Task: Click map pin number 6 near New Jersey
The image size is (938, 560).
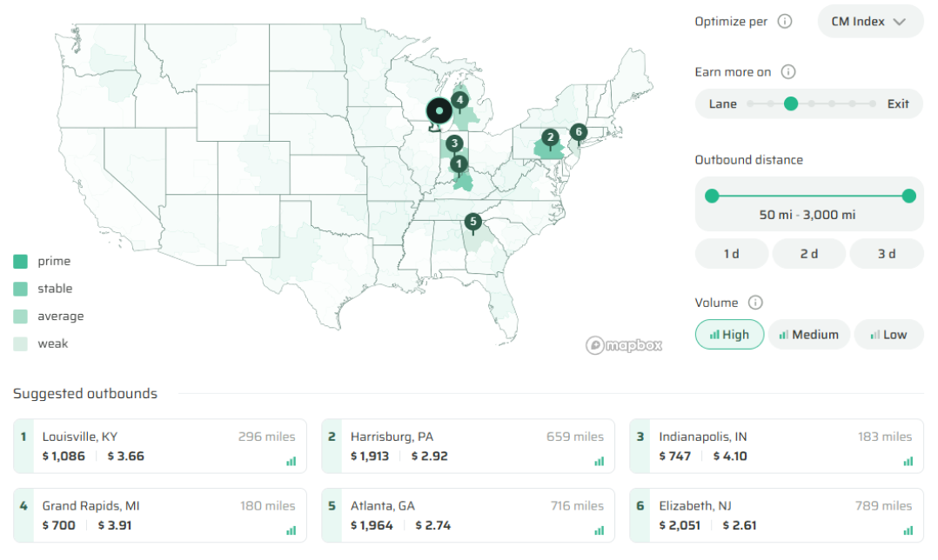Action: (x=578, y=133)
